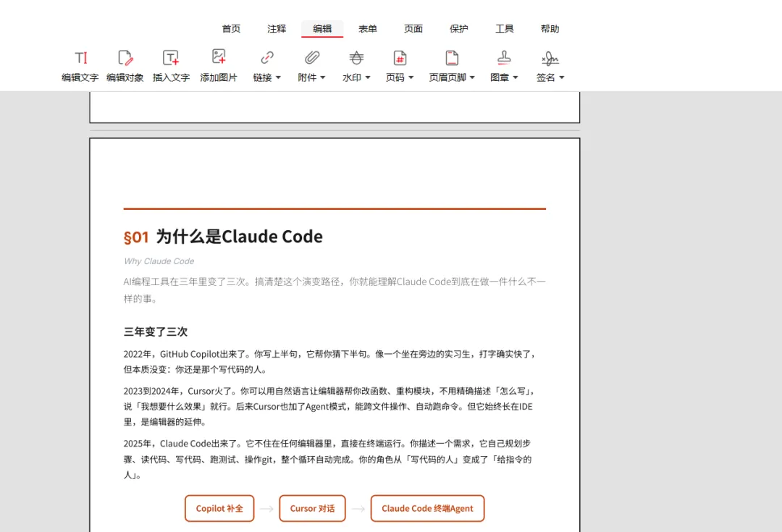Expand the 页码 dropdown arrow
The height and width of the screenshot is (532, 782).
(x=411, y=77)
